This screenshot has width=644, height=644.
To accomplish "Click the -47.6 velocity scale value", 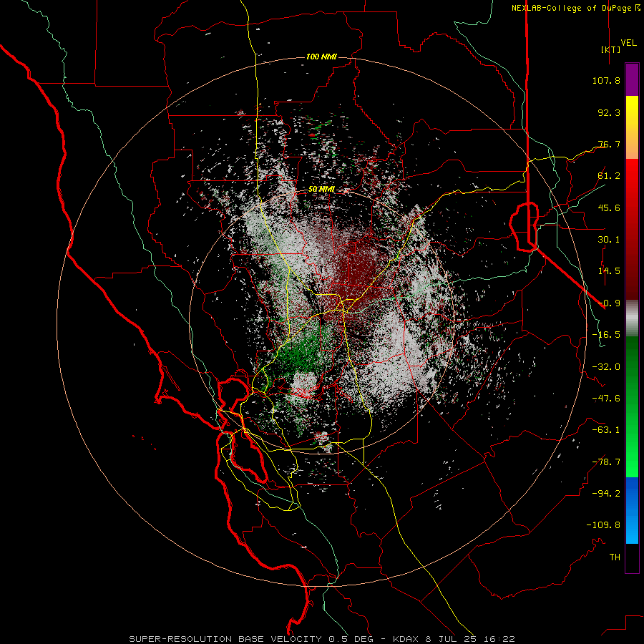I will [x=606, y=399].
